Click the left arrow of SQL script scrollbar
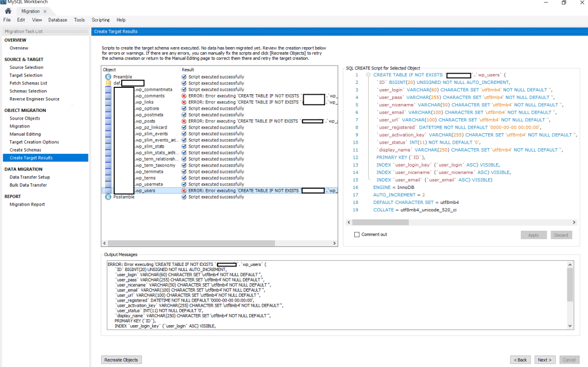This screenshot has width=588, height=367. coord(349,222)
